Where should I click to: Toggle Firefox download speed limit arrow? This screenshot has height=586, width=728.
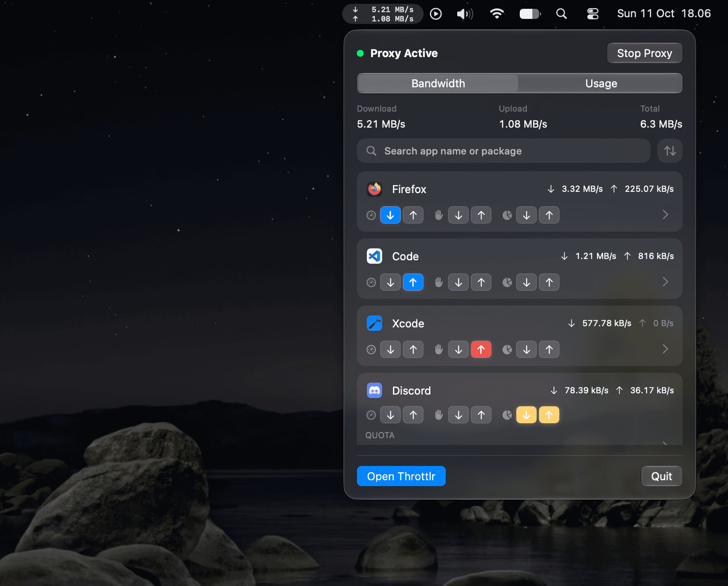390,215
